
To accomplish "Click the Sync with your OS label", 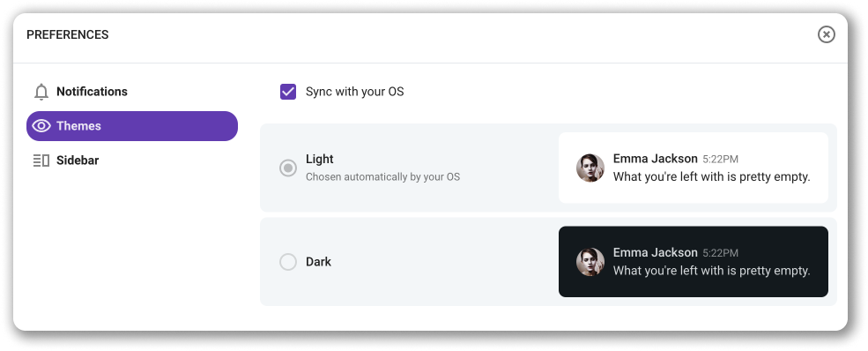I will 355,92.
